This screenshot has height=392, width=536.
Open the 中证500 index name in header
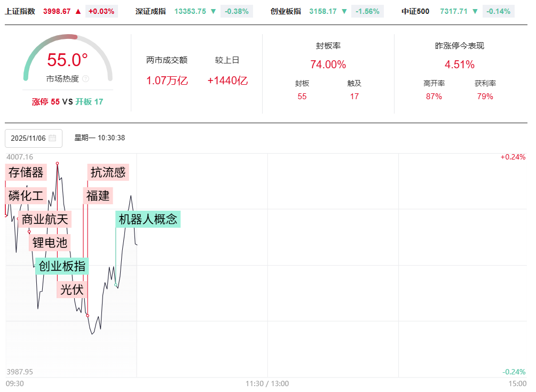(x=415, y=11)
